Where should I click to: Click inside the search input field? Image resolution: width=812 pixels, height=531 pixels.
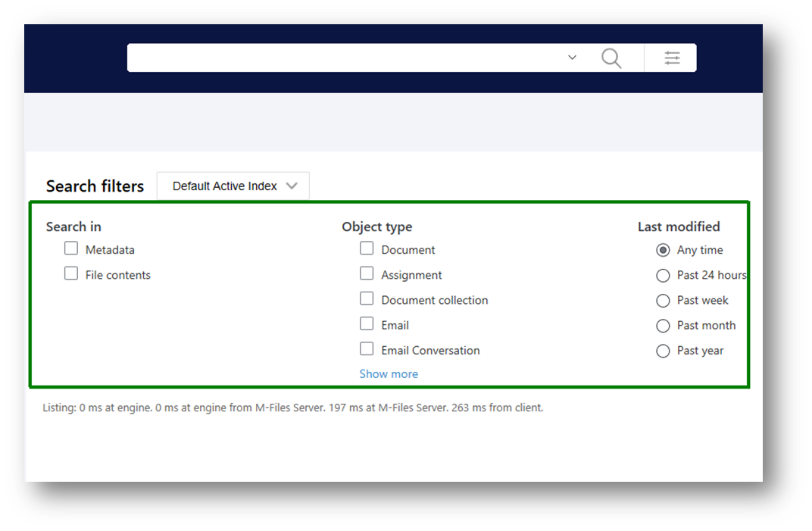(345, 58)
